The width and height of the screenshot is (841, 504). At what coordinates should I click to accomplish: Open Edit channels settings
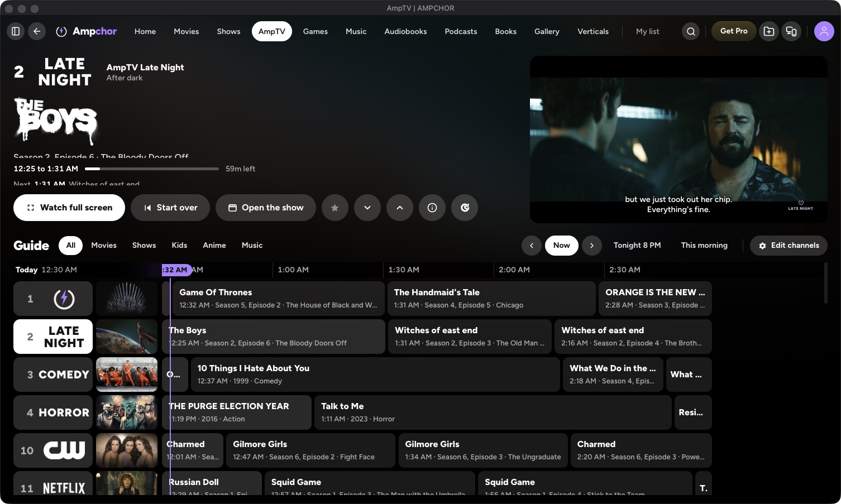pyautogui.click(x=789, y=246)
